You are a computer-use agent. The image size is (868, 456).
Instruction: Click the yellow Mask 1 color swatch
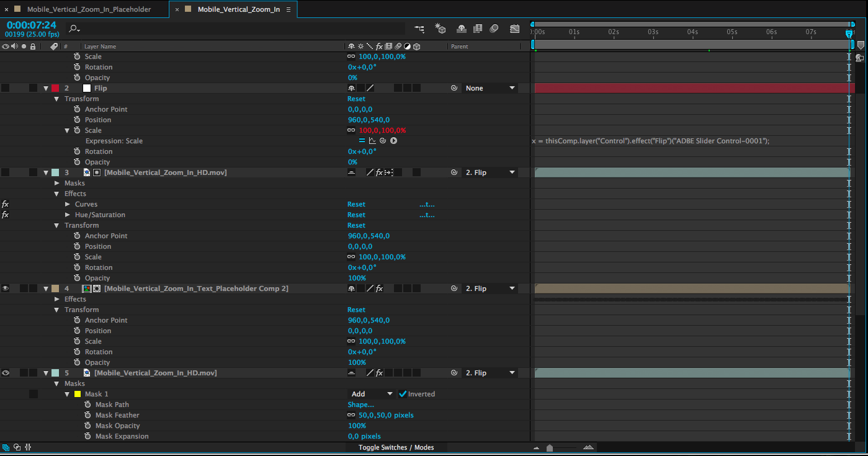pos(78,394)
